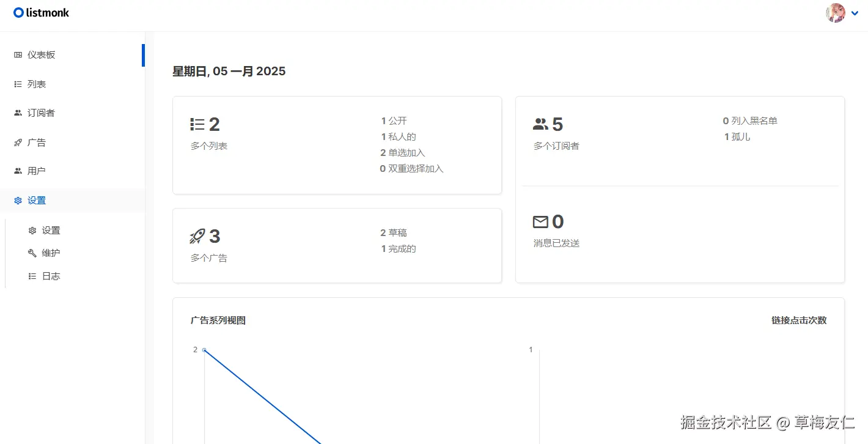Click the 多个订阅者 link
868x444 pixels.
[x=556, y=146]
